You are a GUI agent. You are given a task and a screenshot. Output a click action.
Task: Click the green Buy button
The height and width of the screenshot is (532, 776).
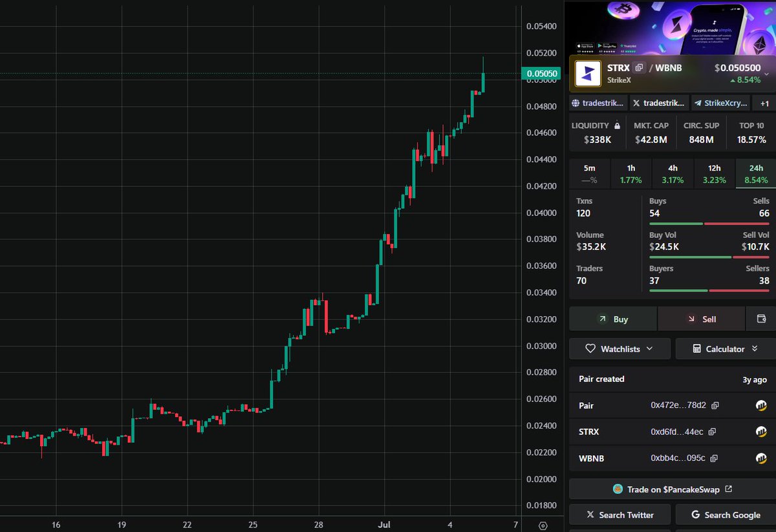click(x=613, y=319)
